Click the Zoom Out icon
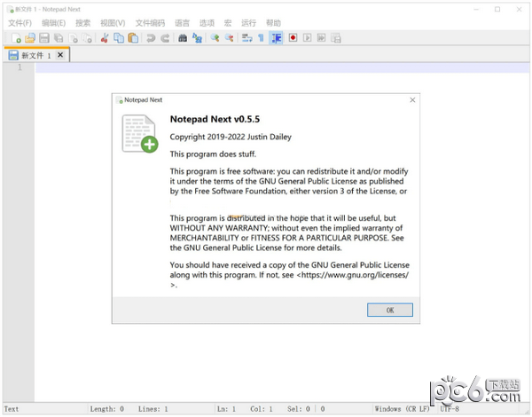 pos(229,38)
